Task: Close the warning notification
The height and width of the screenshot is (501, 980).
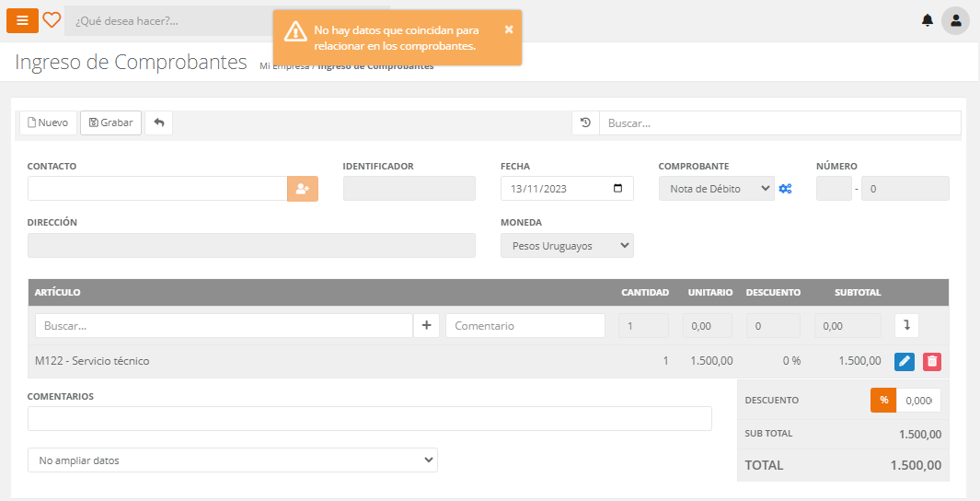Action: click(509, 29)
